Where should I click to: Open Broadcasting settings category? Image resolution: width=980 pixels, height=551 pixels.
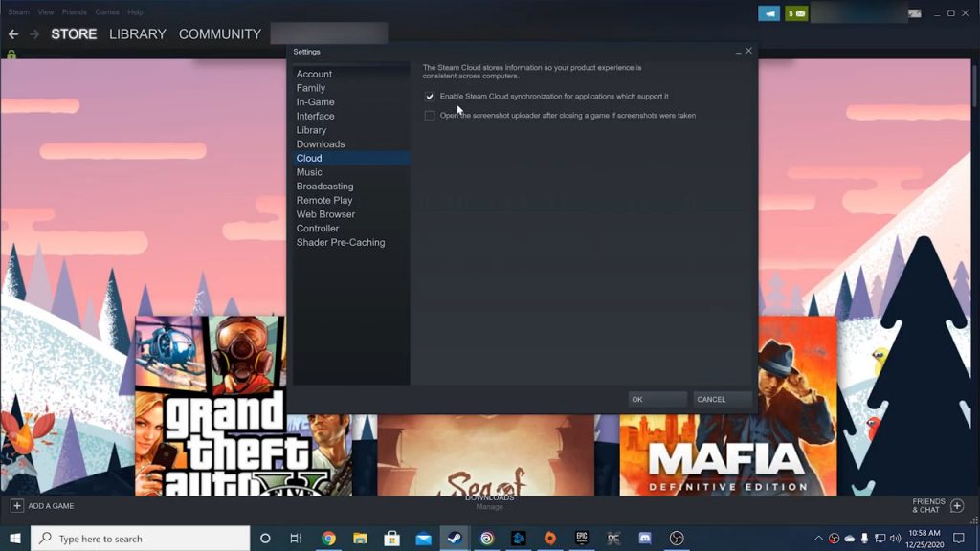(x=351, y=187)
